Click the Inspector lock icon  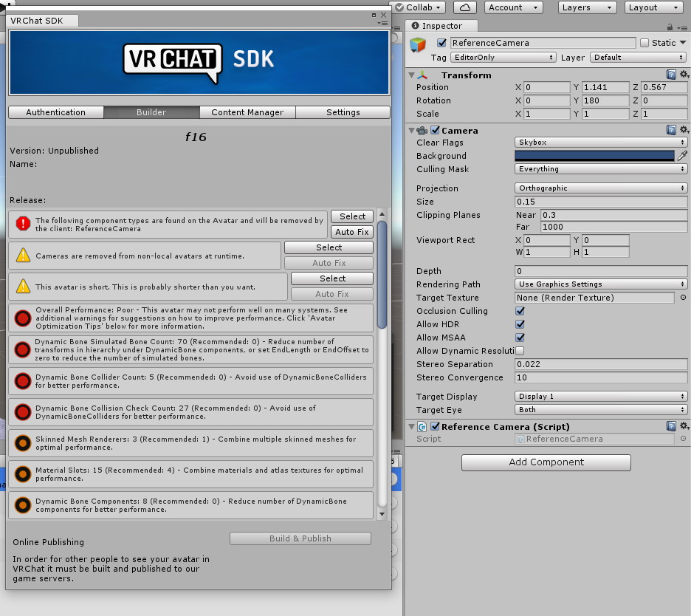(x=670, y=27)
